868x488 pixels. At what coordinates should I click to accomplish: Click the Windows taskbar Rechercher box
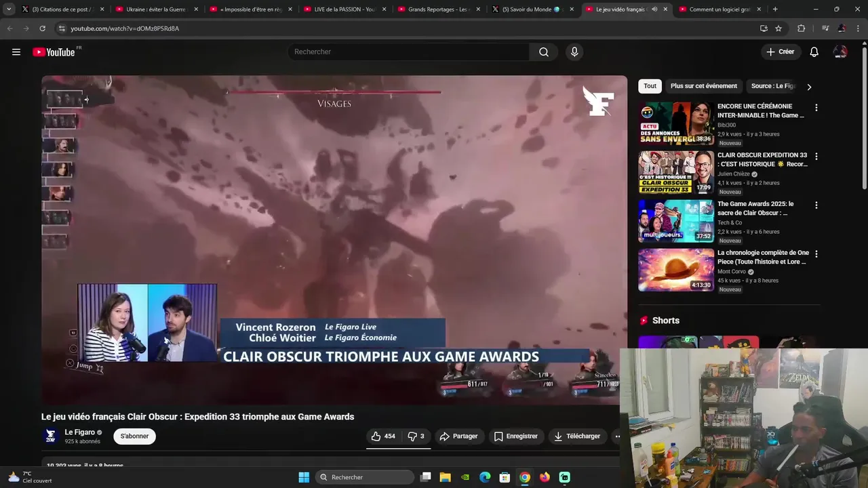tap(365, 477)
